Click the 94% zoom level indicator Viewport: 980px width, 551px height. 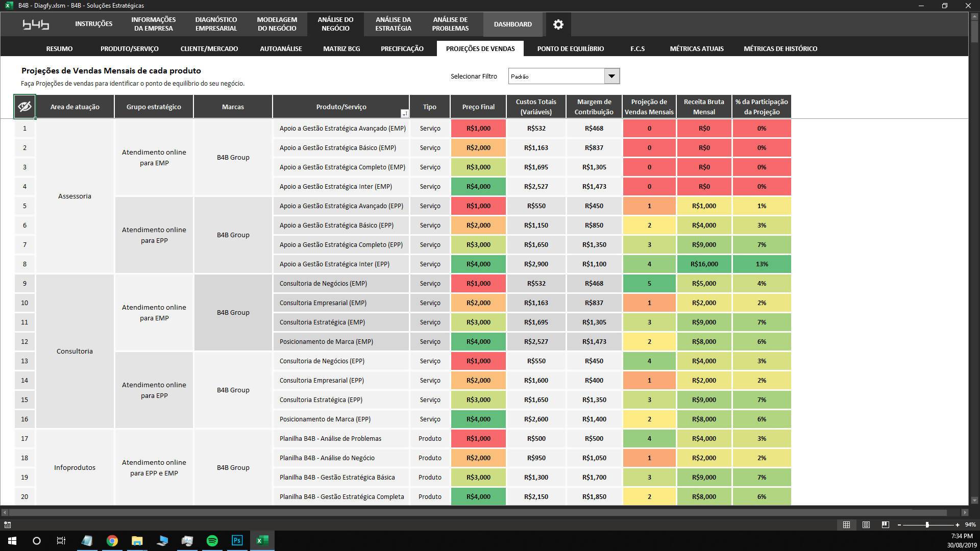tap(970, 524)
